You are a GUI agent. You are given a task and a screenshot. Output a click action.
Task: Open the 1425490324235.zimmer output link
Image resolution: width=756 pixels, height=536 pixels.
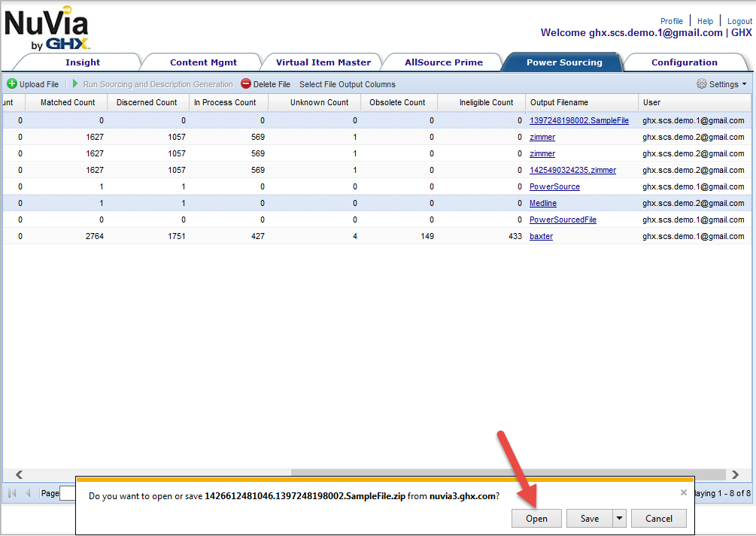tap(572, 170)
